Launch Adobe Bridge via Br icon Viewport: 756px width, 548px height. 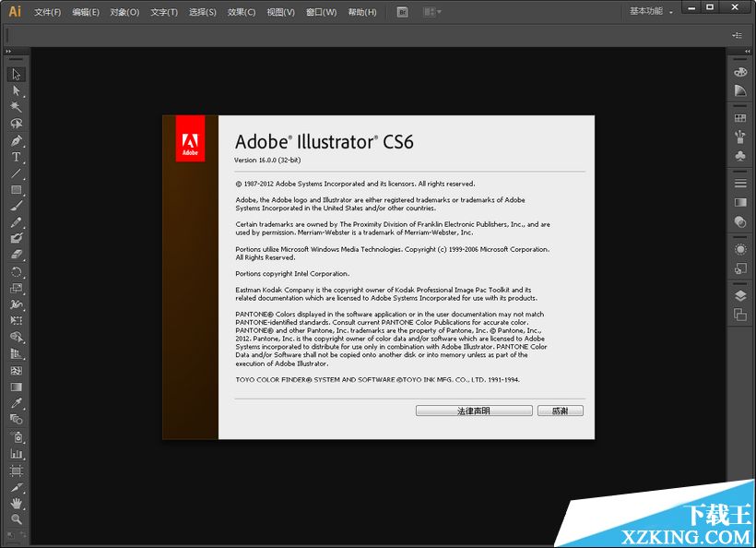[x=403, y=12]
